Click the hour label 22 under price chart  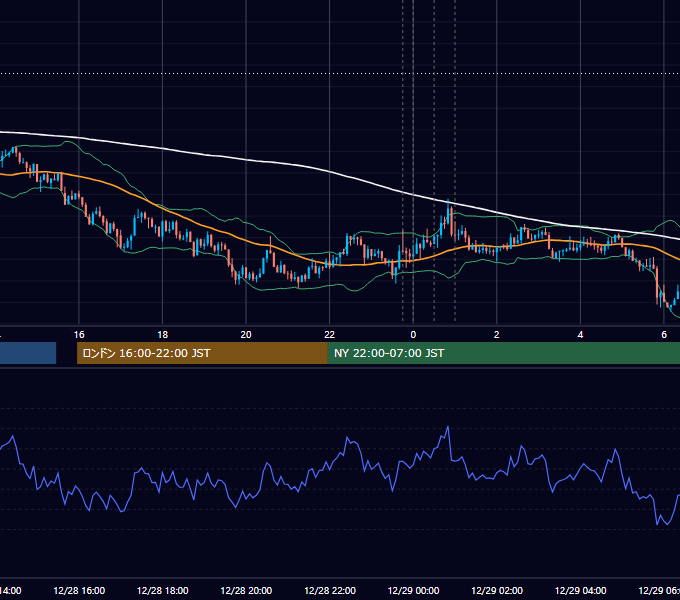330,335
